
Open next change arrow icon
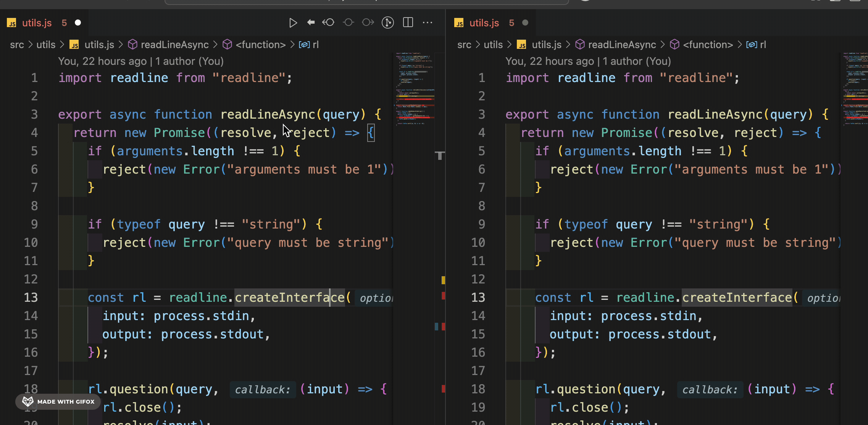coord(368,23)
